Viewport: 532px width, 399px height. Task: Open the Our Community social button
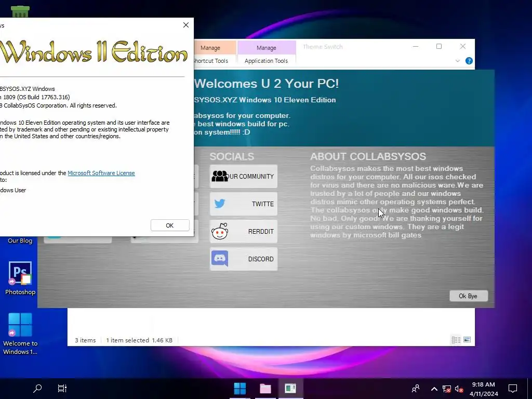tap(244, 177)
